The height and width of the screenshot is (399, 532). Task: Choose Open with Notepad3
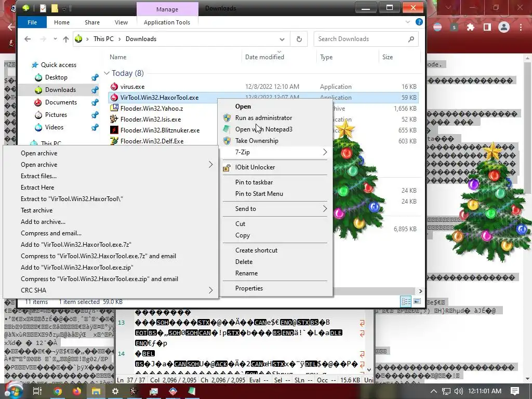264,129
